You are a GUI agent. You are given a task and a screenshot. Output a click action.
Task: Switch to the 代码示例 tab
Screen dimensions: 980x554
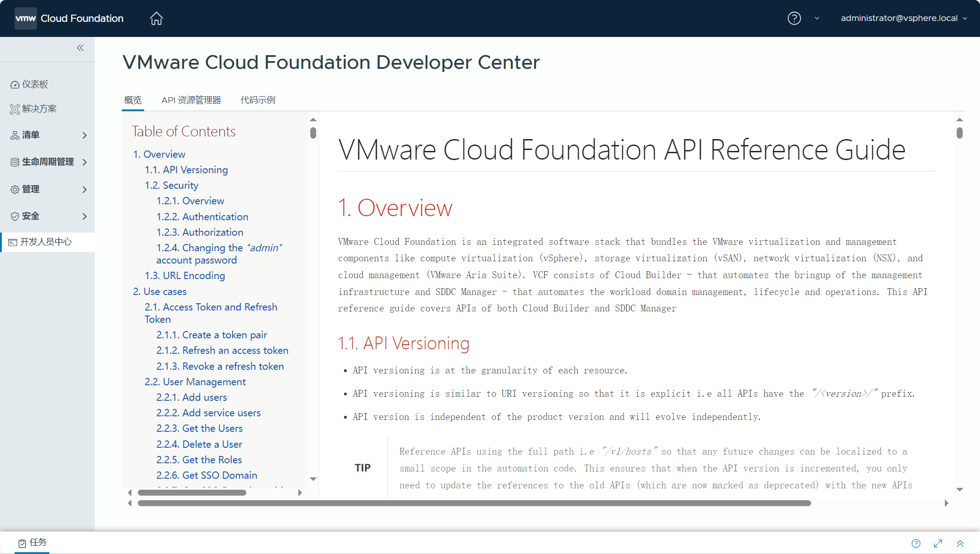(258, 100)
